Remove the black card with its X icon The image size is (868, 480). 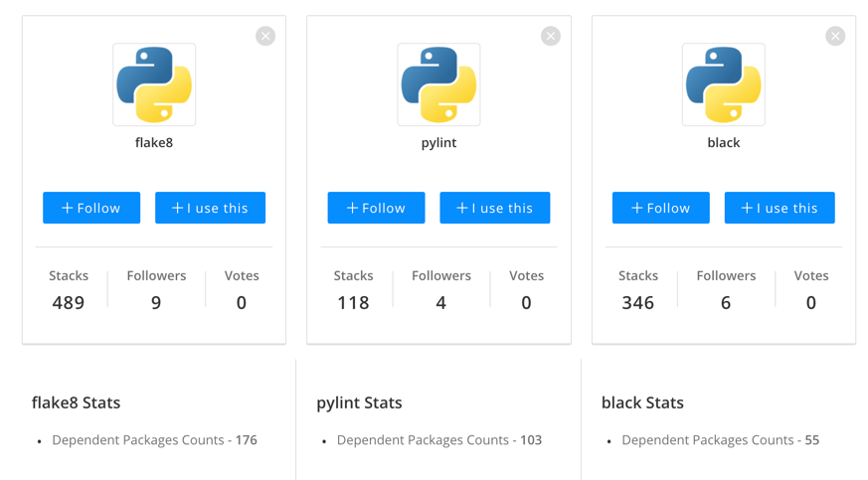point(835,36)
